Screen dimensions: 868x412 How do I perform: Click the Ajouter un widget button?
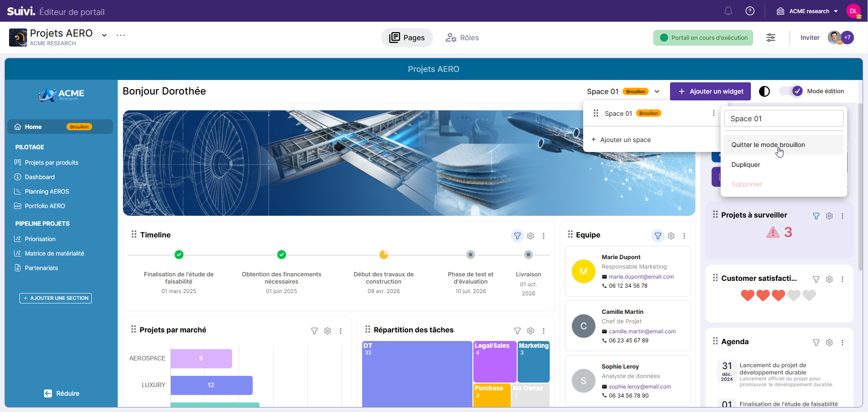(710, 91)
